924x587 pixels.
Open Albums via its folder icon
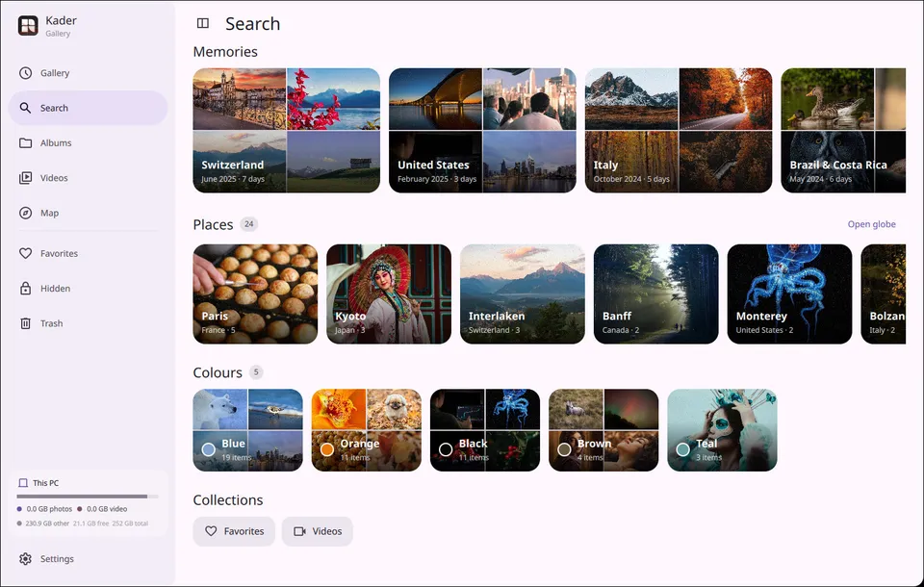click(x=25, y=142)
